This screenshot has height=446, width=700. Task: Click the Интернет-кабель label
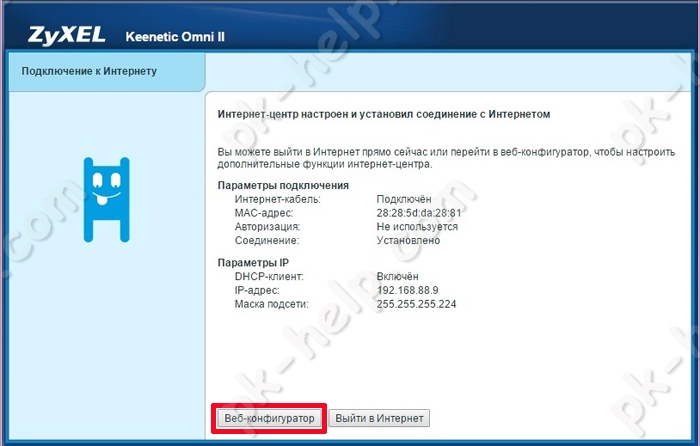[x=278, y=199]
